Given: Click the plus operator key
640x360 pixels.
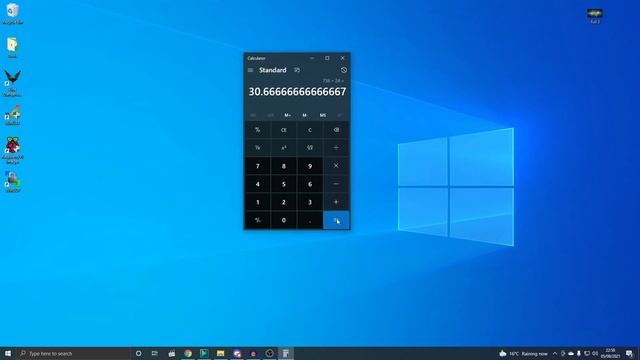Looking at the screenshot, I should [336, 202].
